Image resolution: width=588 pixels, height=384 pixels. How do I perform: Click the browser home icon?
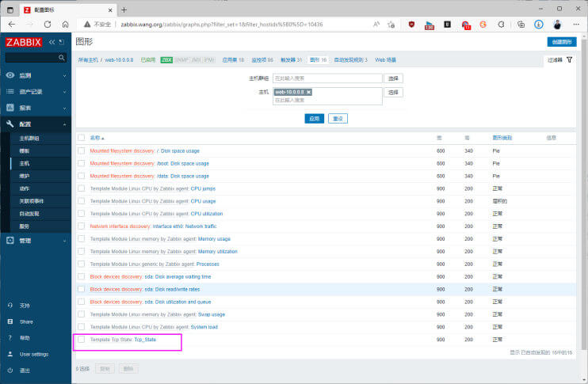(65, 25)
